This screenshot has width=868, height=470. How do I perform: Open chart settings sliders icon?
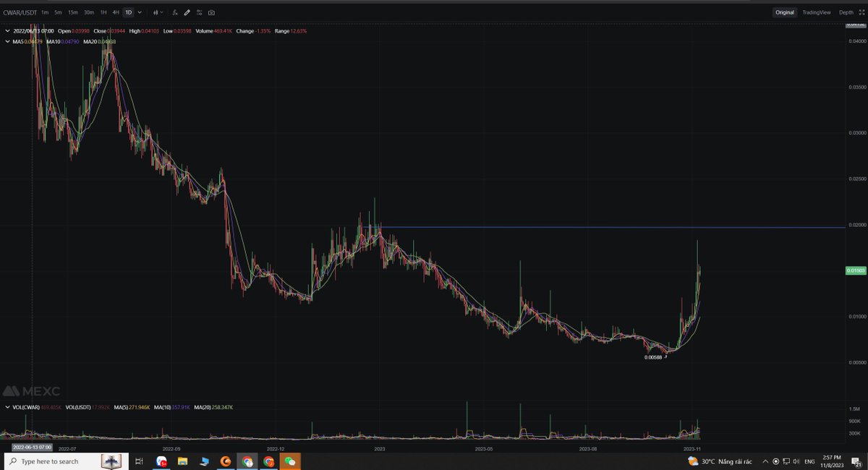199,12
